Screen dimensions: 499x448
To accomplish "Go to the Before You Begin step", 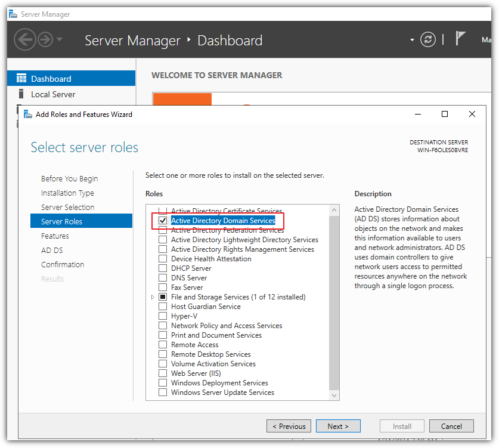I will [x=69, y=178].
